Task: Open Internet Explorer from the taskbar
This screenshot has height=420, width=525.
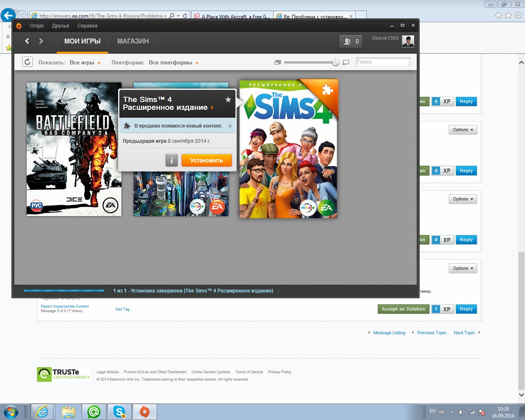Action: (41, 412)
